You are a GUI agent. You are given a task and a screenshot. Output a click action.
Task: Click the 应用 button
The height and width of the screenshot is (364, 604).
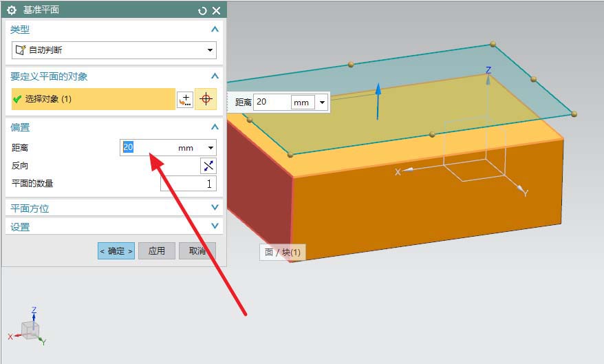coord(157,250)
